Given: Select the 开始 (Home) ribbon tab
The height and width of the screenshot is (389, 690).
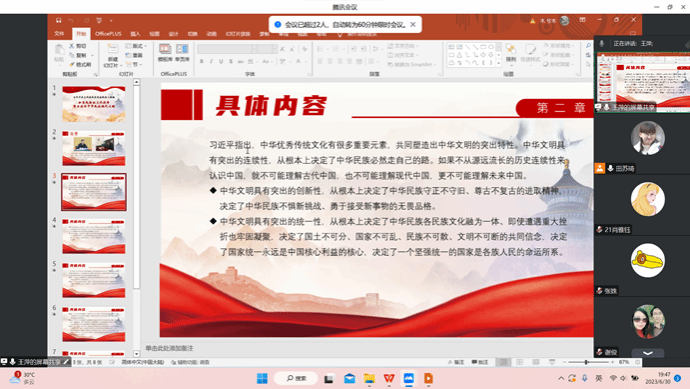Looking at the screenshot, I should tap(81, 33).
